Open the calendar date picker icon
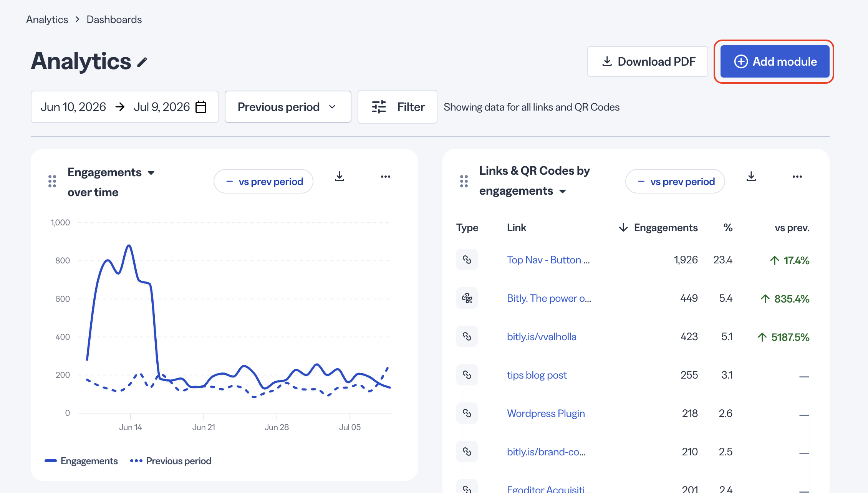Image resolution: width=868 pixels, height=493 pixels. 201,107
